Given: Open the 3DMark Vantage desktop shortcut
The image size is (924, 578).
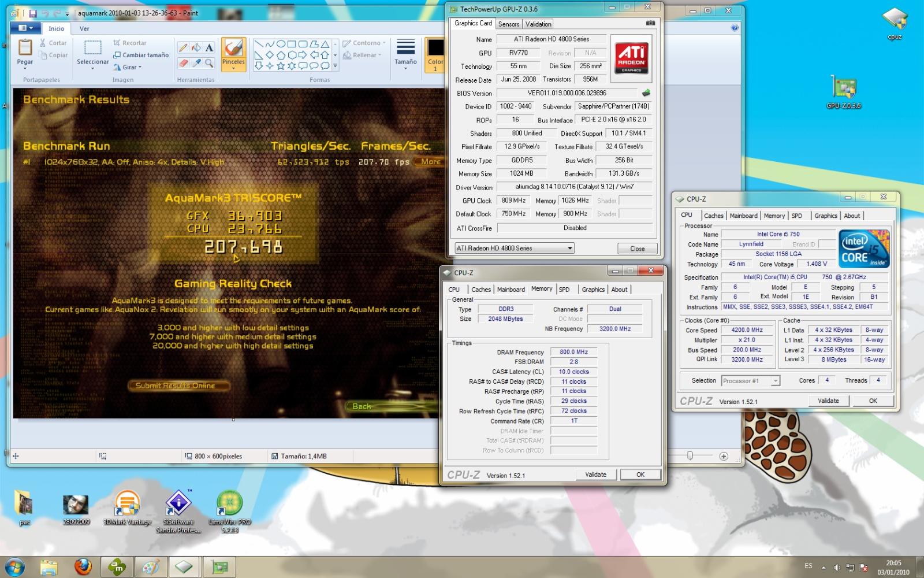Looking at the screenshot, I should tap(127, 507).
